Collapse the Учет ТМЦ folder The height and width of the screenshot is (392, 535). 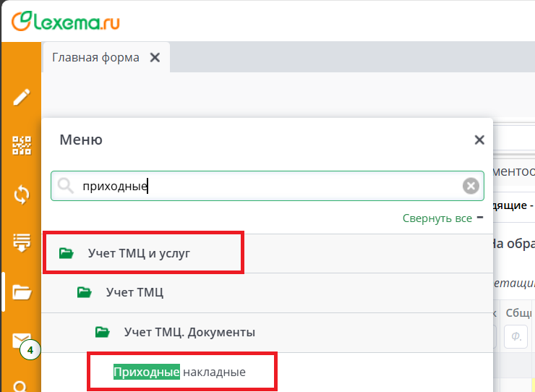click(134, 293)
